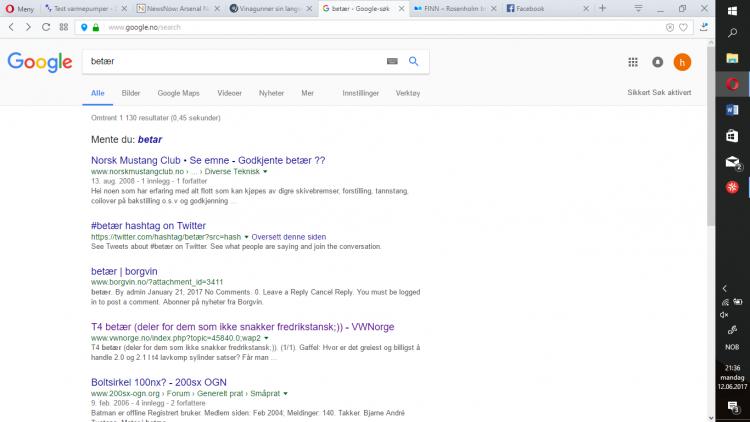Open Google account avatar 'h'
This screenshot has width=750, height=422.
click(x=682, y=62)
